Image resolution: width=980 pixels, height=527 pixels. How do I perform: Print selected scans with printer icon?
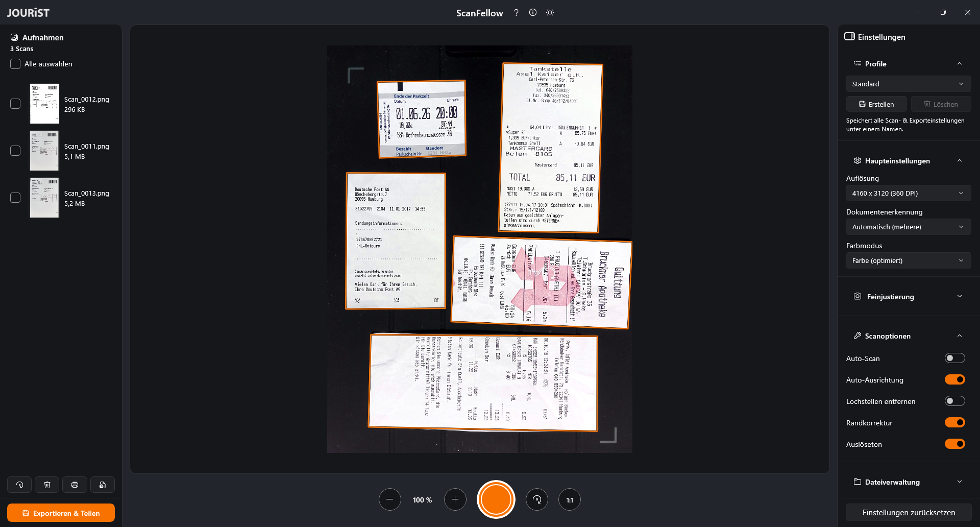coord(75,485)
